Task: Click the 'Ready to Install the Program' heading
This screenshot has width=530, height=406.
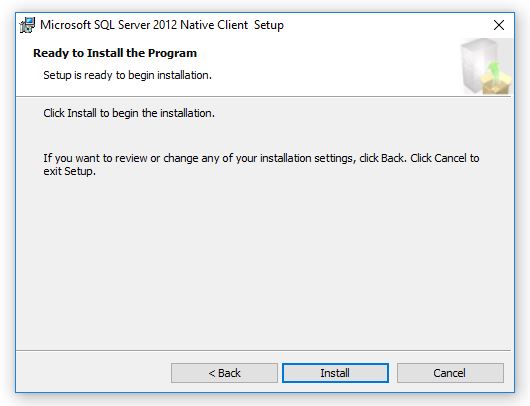Action: (115, 53)
